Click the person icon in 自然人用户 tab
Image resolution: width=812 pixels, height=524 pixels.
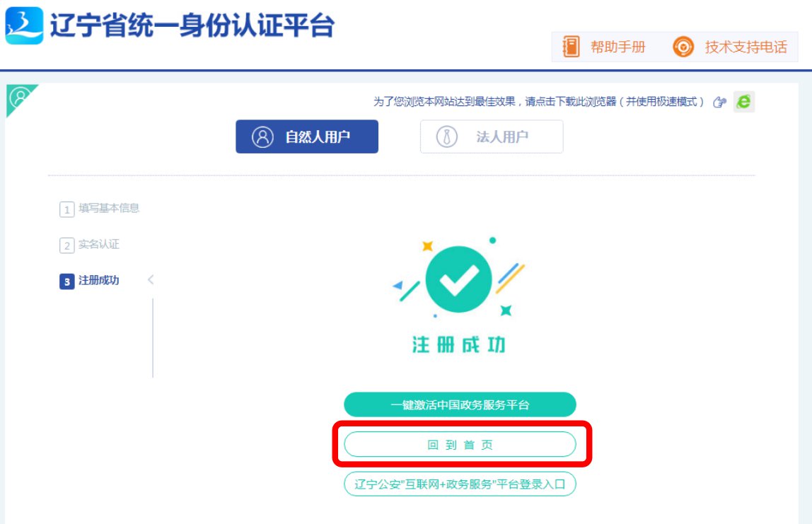[262, 136]
